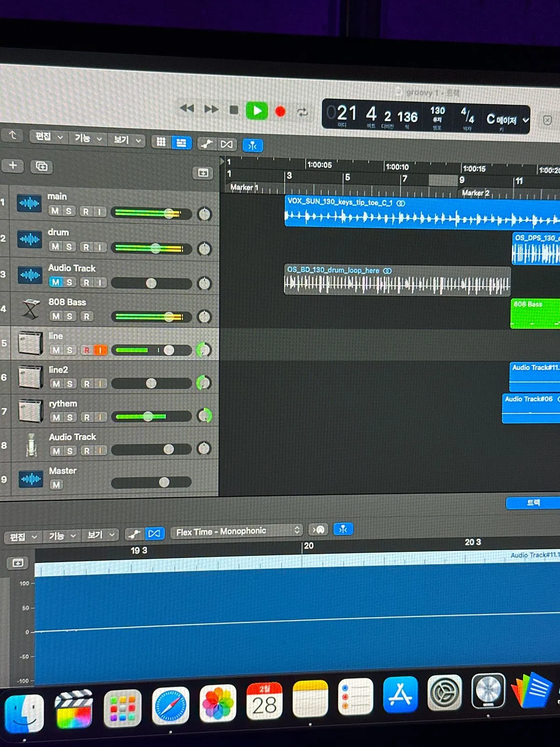Click the Duplicate Track icon
This screenshot has width=560, height=747.
[x=42, y=166]
